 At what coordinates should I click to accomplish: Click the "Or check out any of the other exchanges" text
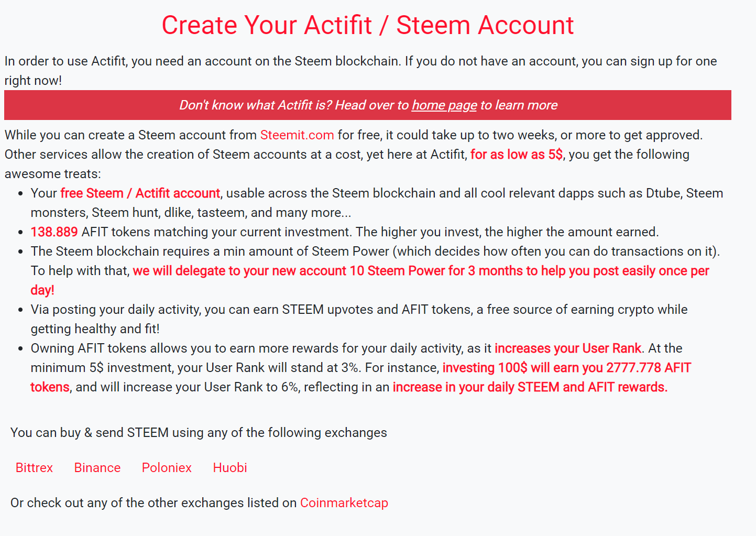click(x=154, y=503)
